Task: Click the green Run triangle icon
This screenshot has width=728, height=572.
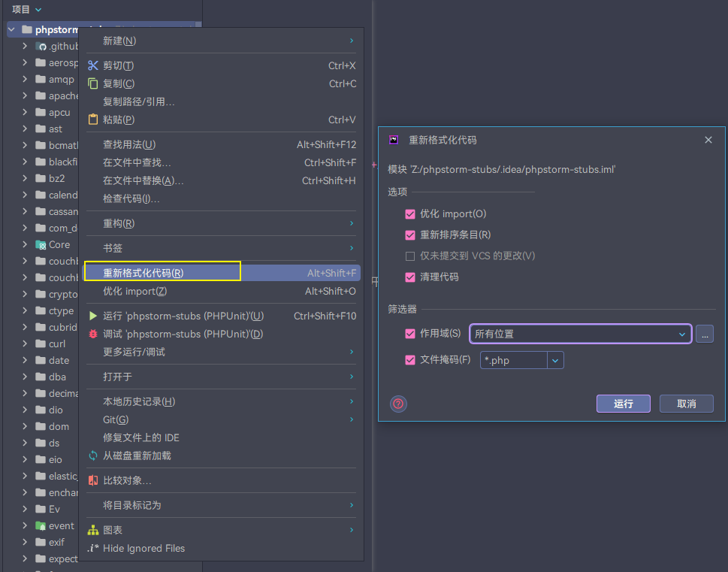Action: (x=93, y=316)
